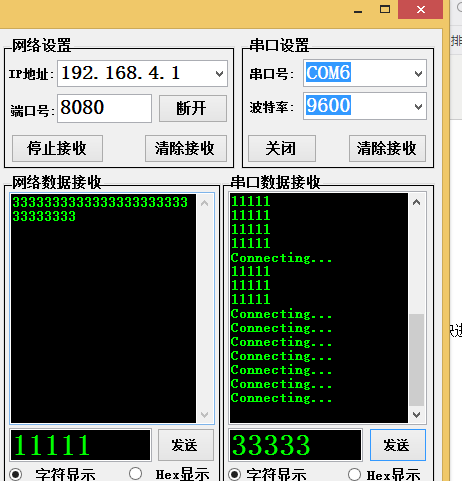
Task: Select 字符显示 radio under network receive
Action: coord(16,474)
